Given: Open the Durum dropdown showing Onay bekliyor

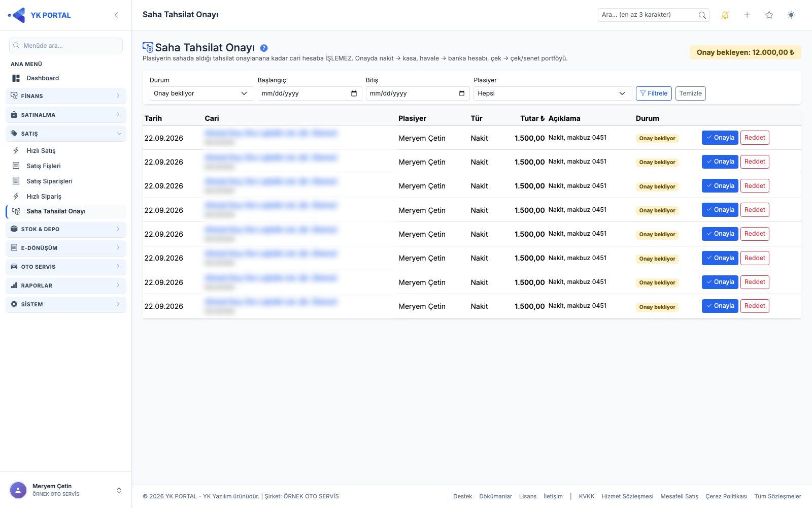Looking at the screenshot, I should pos(201,93).
